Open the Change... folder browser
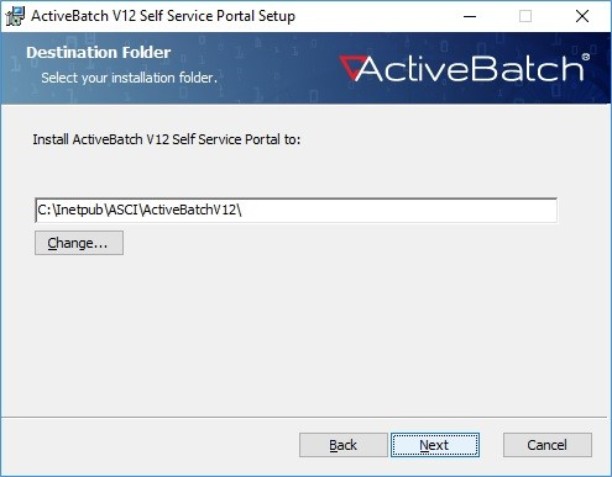Image resolution: width=612 pixels, height=477 pixels. point(79,243)
